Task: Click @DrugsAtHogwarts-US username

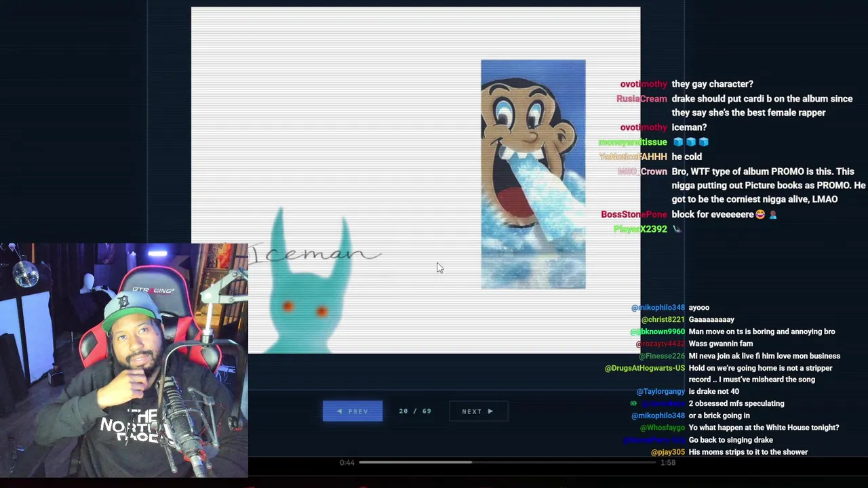Action: [x=645, y=368]
